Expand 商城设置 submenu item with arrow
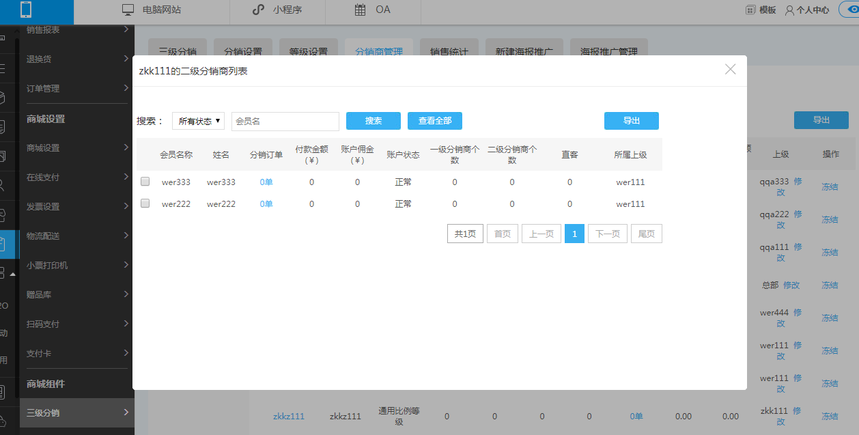The width and height of the screenshot is (859, 435). pos(77,148)
